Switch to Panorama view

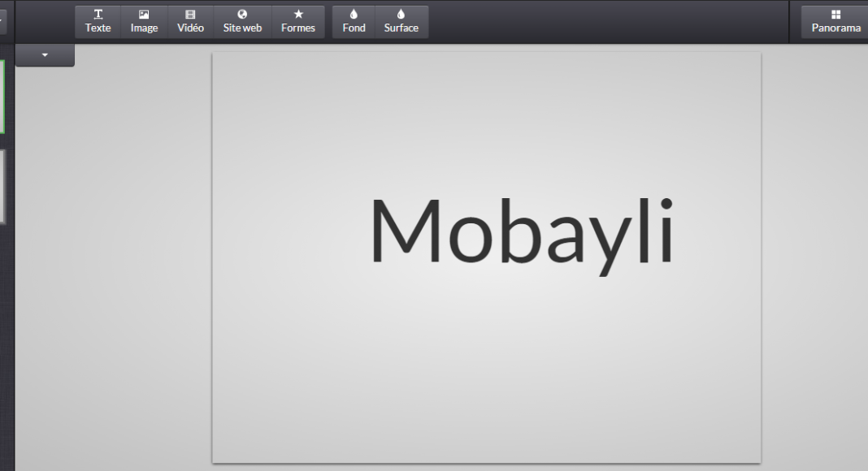[x=835, y=22]
